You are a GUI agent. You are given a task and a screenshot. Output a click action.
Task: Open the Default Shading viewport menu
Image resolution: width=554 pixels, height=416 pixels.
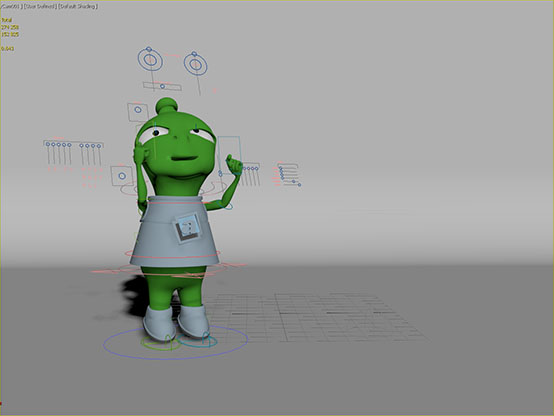coord(78,6)
